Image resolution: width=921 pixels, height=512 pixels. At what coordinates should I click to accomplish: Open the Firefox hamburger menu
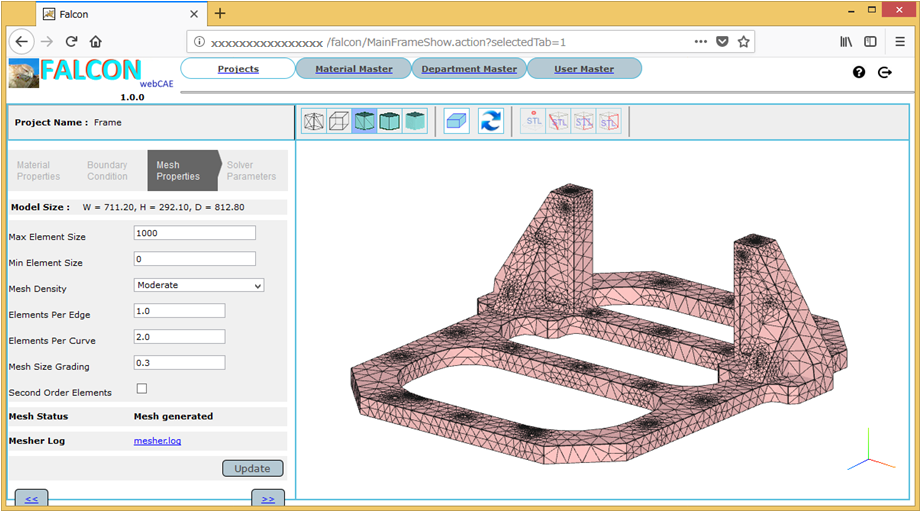click(900, 42)
